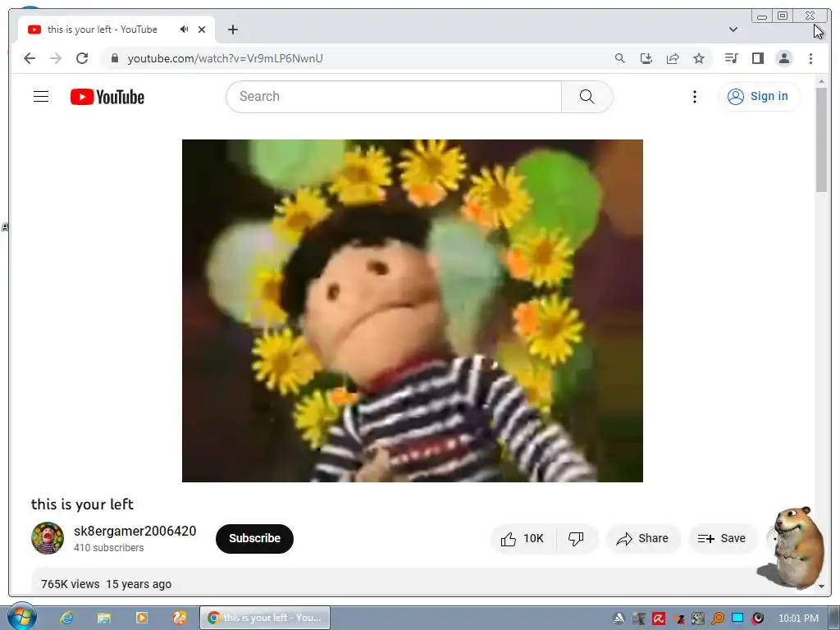View site information lock icon
The width and height of the screenshot is (840, 630).
pos(115,58)
